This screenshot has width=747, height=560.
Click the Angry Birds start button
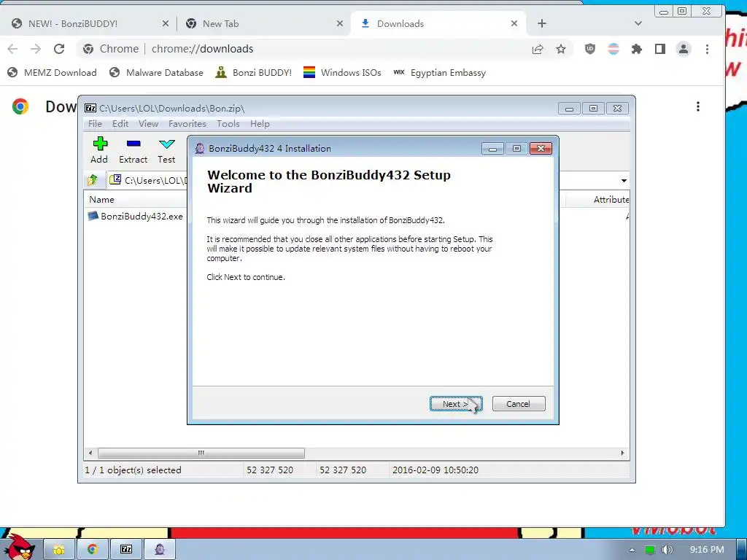(x=20, y=547)
